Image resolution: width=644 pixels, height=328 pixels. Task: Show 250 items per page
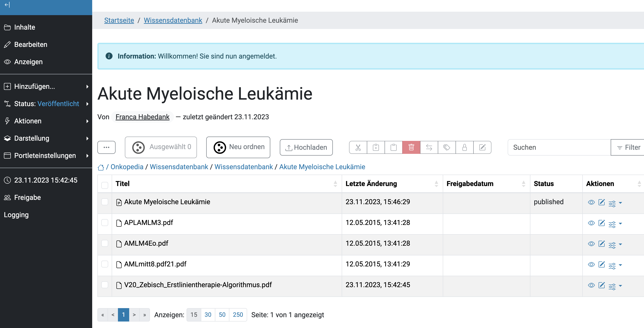click(238, 315)
